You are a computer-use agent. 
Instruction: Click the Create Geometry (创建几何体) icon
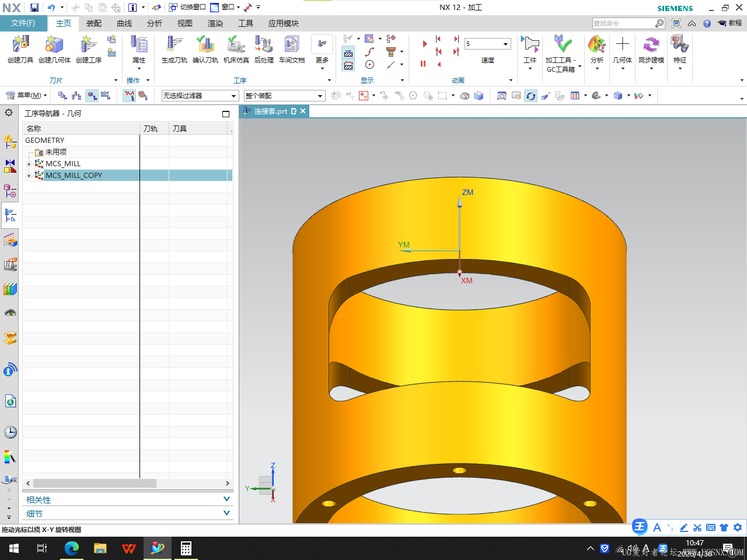(x=54, y=49)
